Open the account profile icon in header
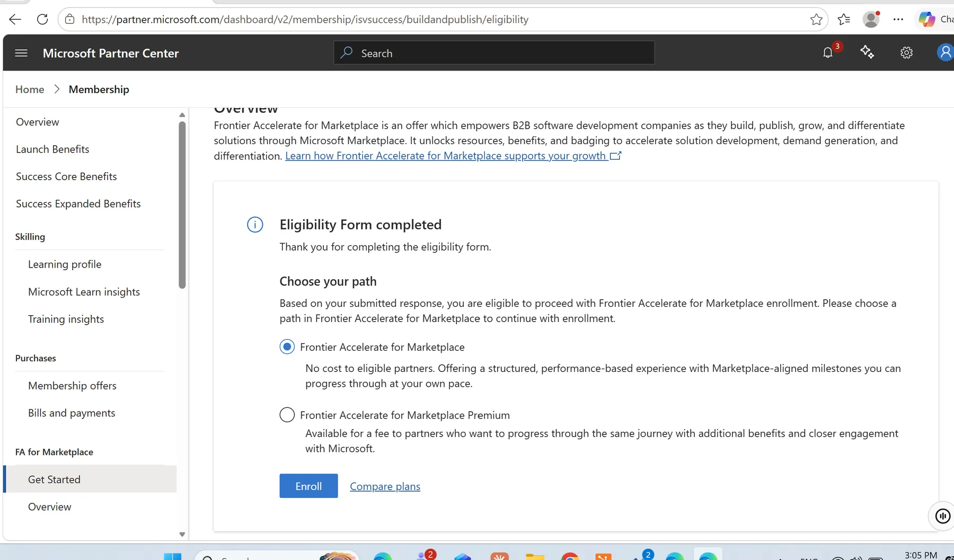The image size is (954, 560). [x=945, y=52]
